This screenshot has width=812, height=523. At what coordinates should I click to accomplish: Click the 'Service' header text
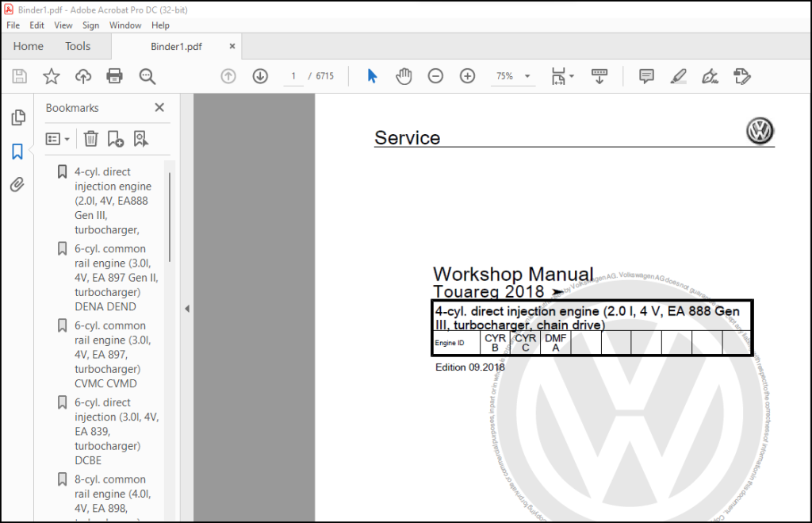point(407,138)
